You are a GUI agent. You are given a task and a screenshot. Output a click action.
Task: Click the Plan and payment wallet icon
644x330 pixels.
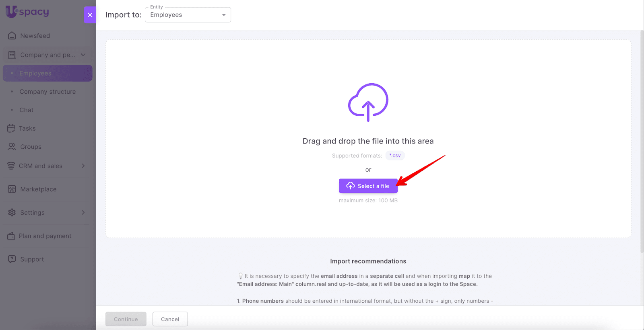11,236
